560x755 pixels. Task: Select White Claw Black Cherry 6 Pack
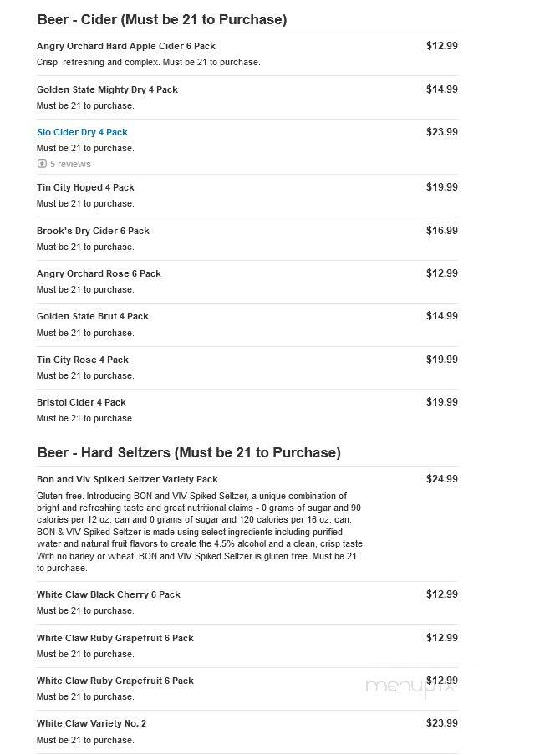[109, 594]
